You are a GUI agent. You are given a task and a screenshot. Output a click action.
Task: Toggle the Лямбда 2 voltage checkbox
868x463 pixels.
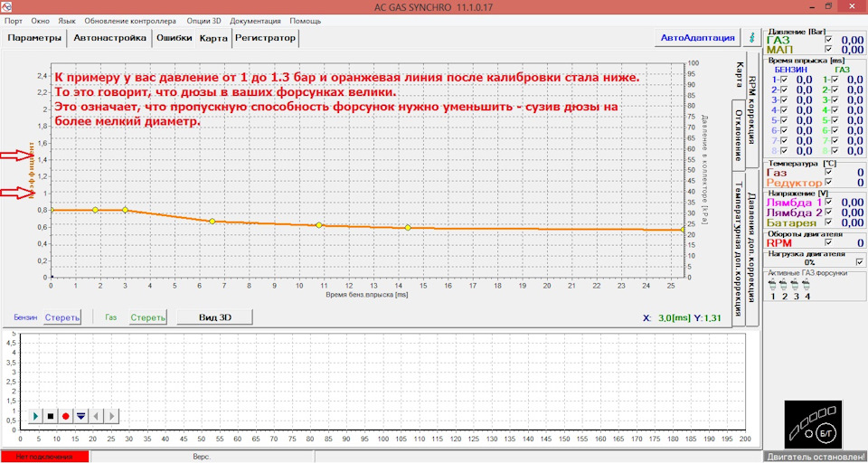[x=829, y=213]
